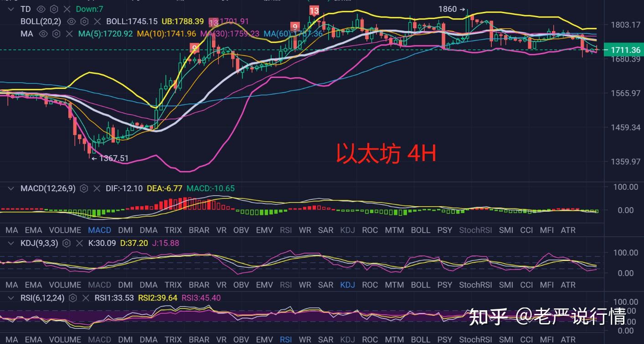Click the UB:1788.39 Bollinger value
The height and width of the screenshot is (344, 644).
[183, 21]
